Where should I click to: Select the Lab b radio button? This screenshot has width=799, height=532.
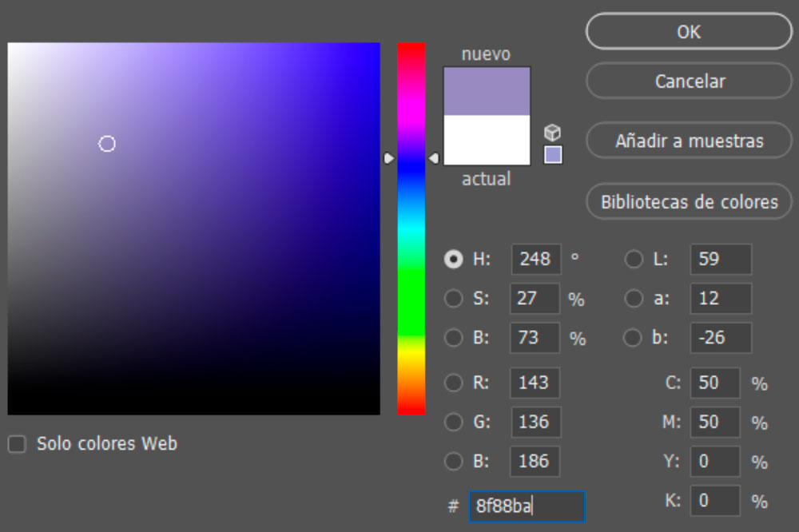tap(632, 338)
